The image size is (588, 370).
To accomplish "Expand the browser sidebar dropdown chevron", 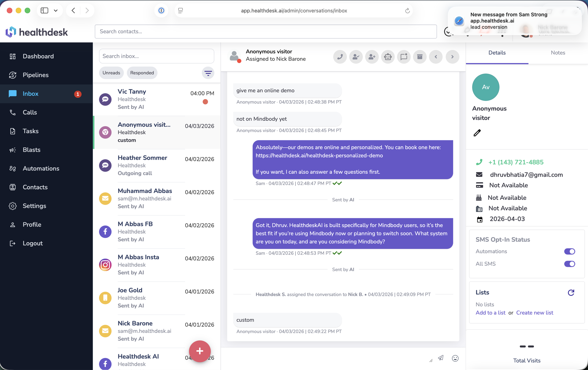I will tap(56, 11).
